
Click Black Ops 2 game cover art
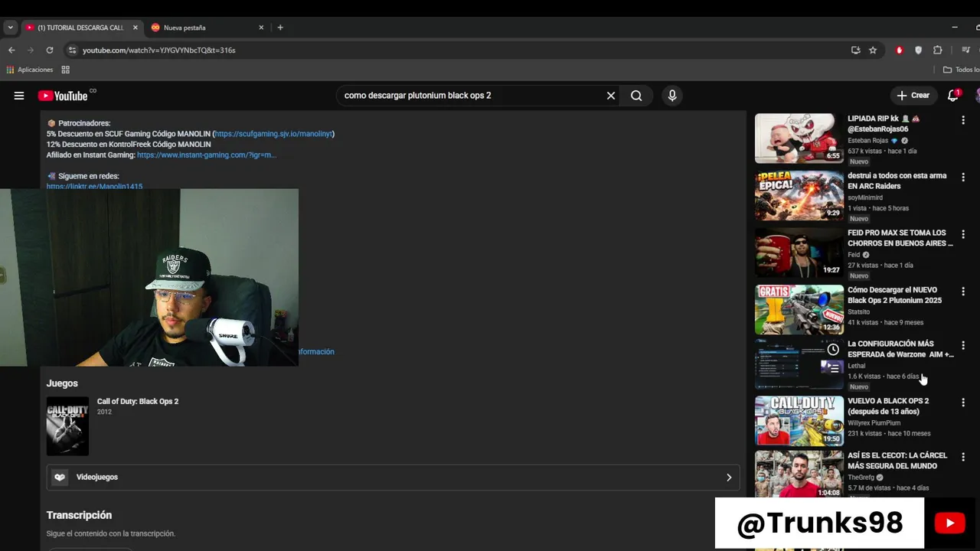pyautogui.click(x=67, y=426)
